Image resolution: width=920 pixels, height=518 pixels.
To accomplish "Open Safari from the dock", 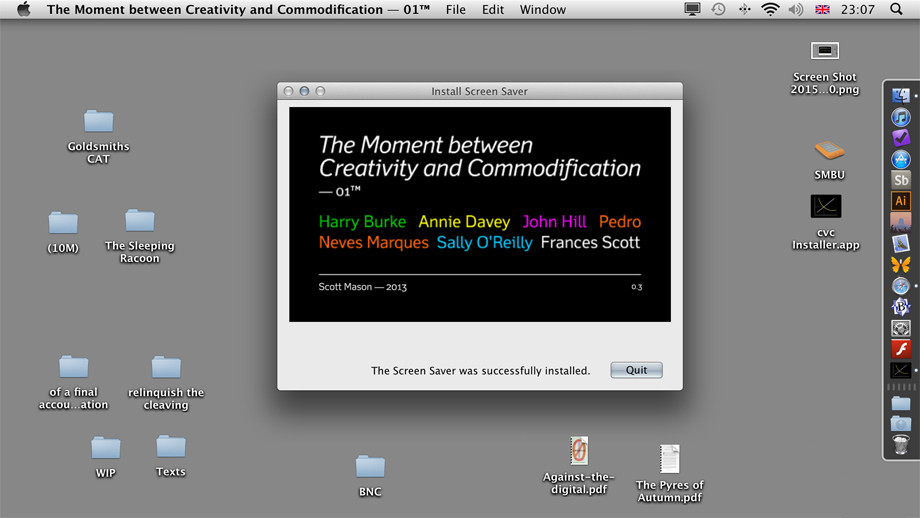I will coord(901,285).
